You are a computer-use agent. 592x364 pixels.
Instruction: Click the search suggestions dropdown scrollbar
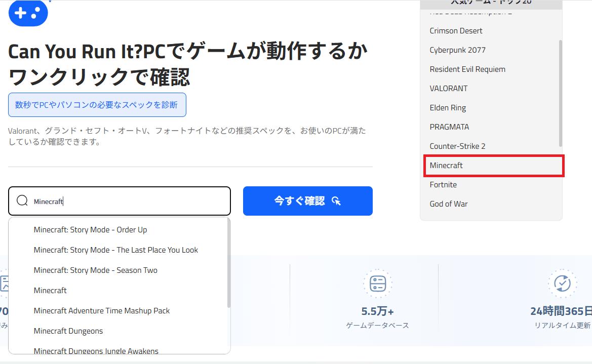click(x=228, y=263)
